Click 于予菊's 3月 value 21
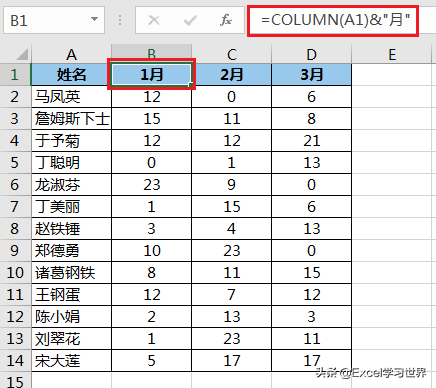436x388 pixels. click(312, 141)
